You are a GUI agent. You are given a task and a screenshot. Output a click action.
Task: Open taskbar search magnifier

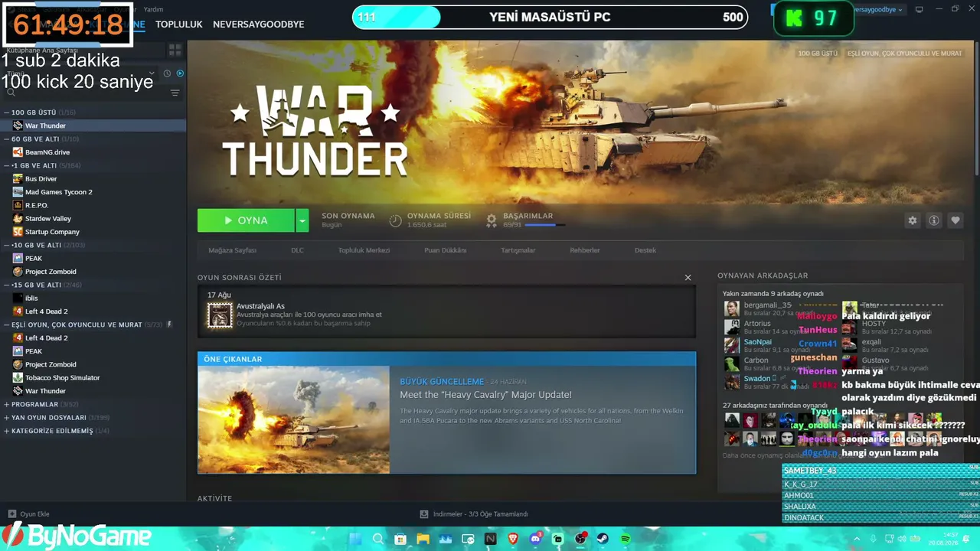(377, 539)
